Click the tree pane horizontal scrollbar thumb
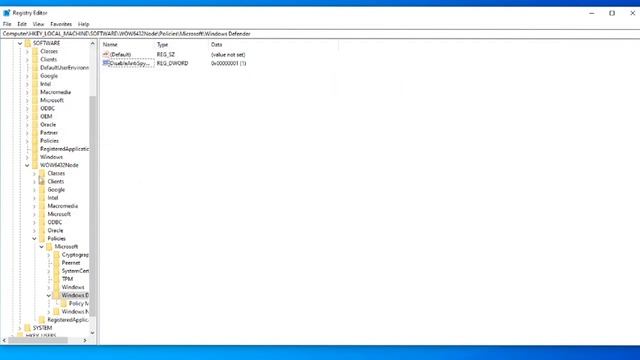This screenshot has width=640, height=360. pyautogui.click(x=38, y=340)
